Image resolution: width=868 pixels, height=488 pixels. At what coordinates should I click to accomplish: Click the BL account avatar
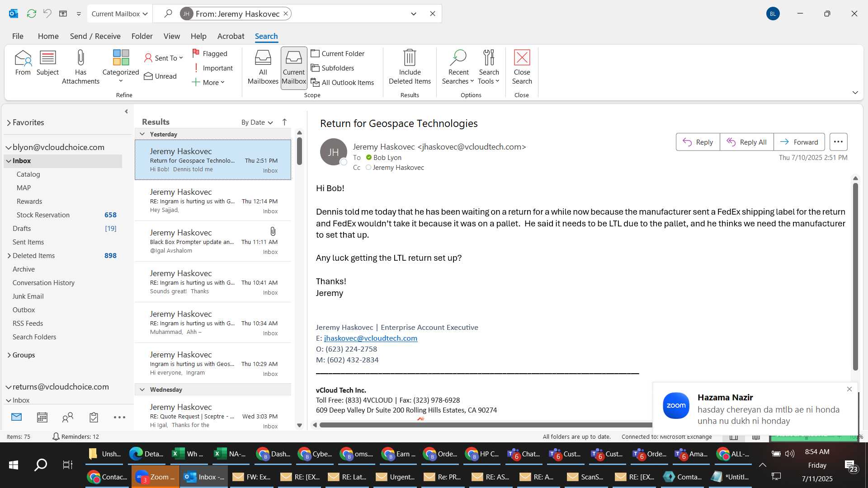773,14
